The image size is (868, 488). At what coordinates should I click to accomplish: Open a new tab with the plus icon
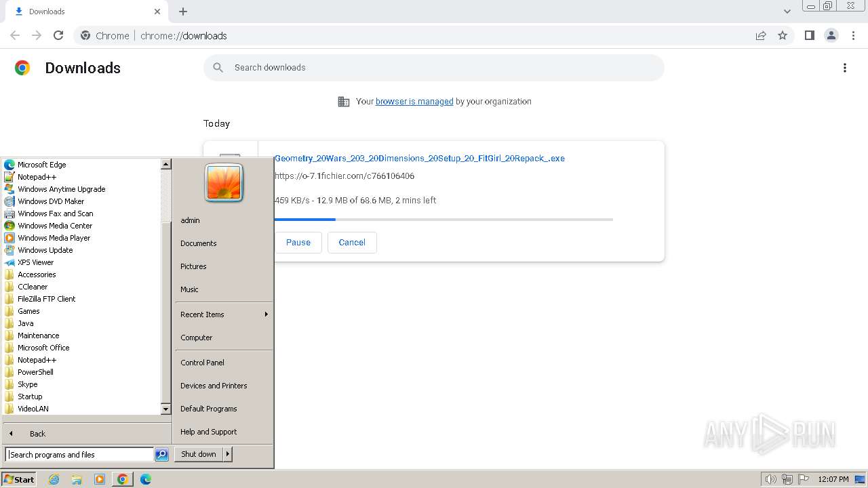(183, 12)
